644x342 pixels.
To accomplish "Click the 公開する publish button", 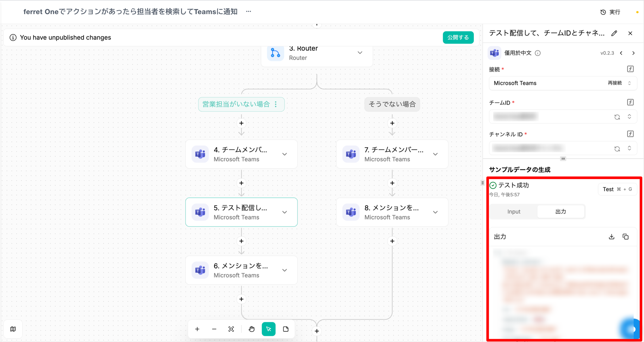I will pyautogui.click(x=458, y=37).
